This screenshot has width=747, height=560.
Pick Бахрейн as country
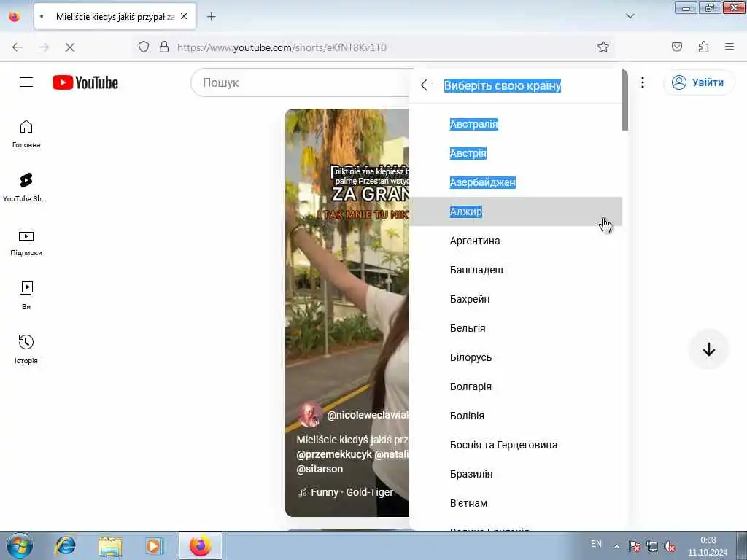(516, 298)
